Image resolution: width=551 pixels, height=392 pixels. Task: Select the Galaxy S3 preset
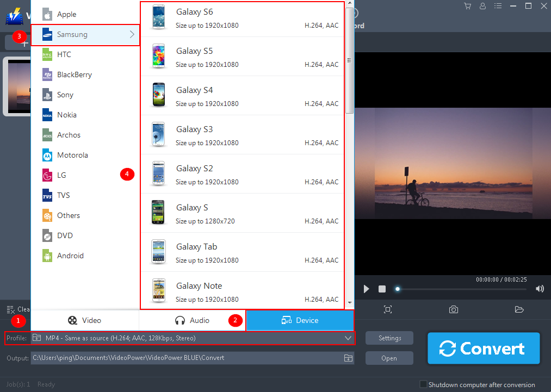(243, 134)
